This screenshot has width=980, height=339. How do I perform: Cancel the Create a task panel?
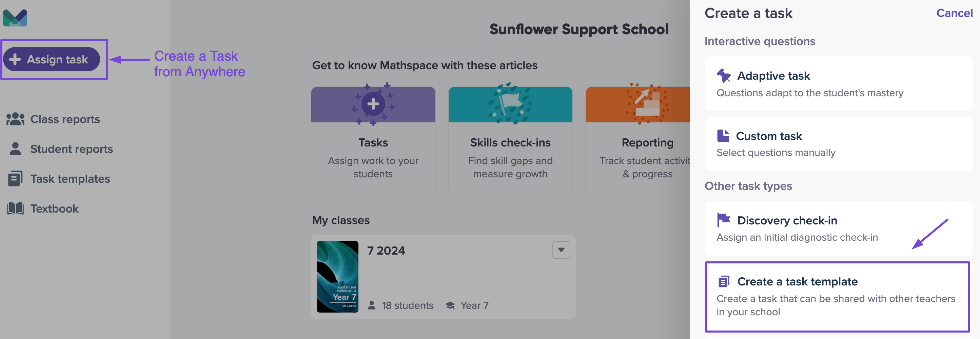[954, 13]
